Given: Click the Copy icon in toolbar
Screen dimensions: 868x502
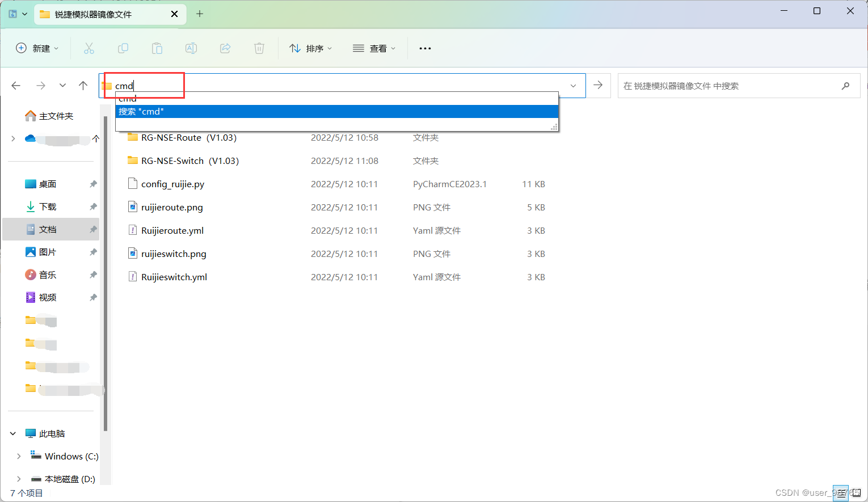Looking at the screenshot, I should tap(123, 48).
